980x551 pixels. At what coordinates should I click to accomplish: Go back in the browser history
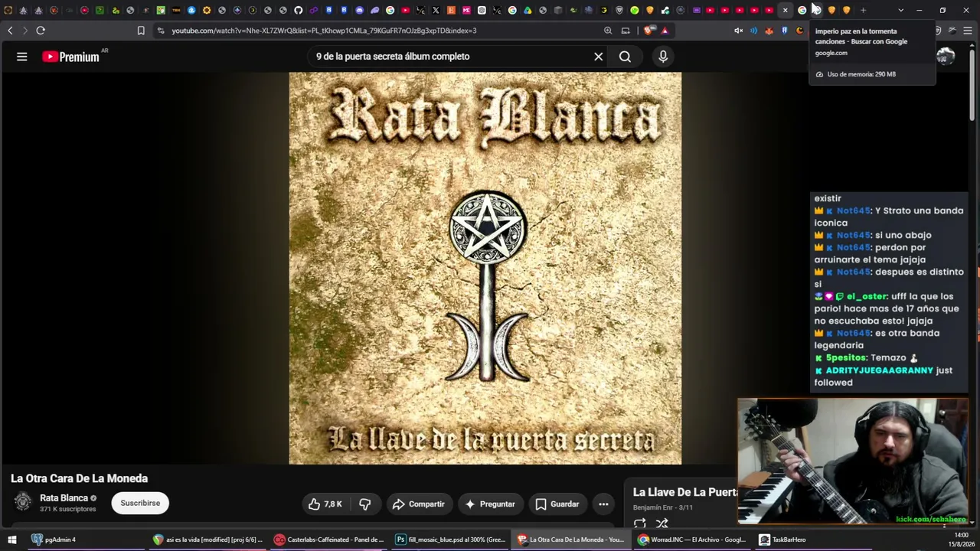pos(10,31)
